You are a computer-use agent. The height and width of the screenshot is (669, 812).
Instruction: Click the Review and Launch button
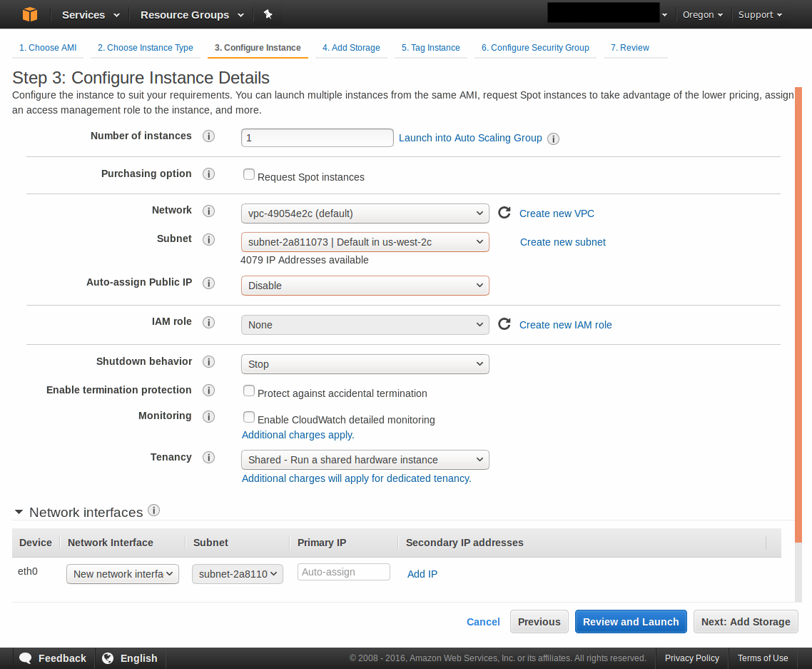[x=631, y=622]
